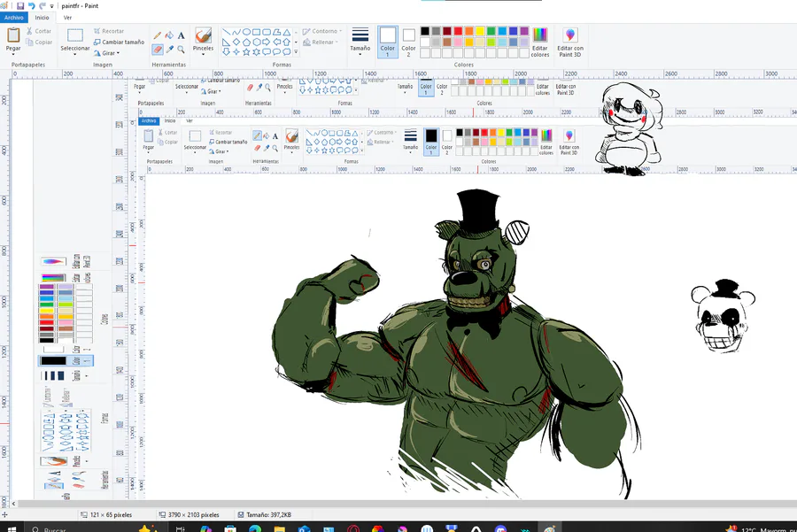
Task: Pick the yellow color swatch
Action: (480, 32)
